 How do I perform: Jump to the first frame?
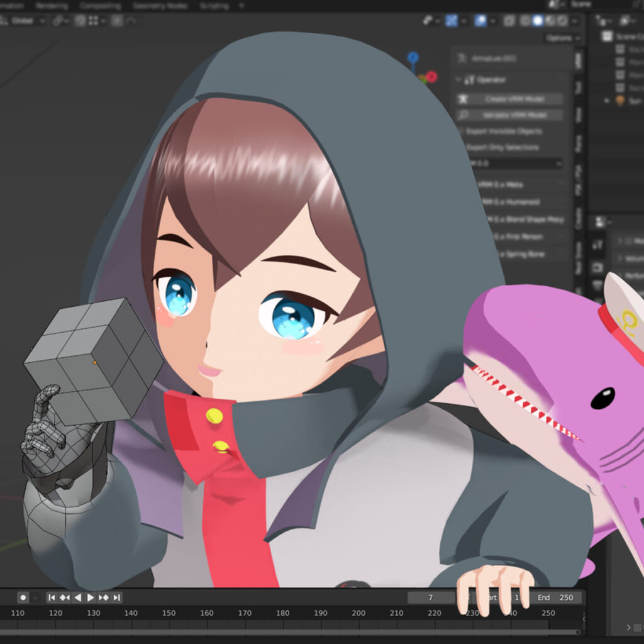pos(52,597)
